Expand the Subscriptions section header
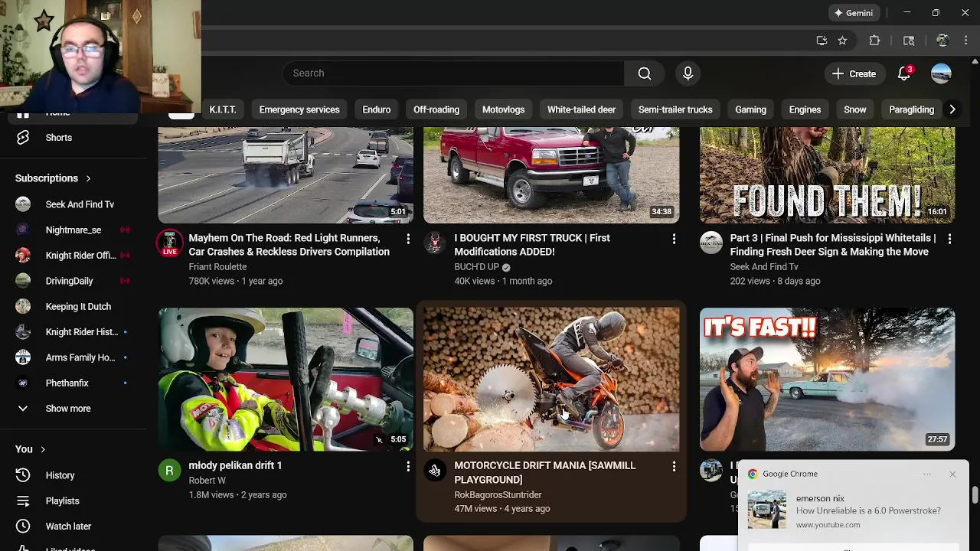980x551 pixels. tap(53, 178)
